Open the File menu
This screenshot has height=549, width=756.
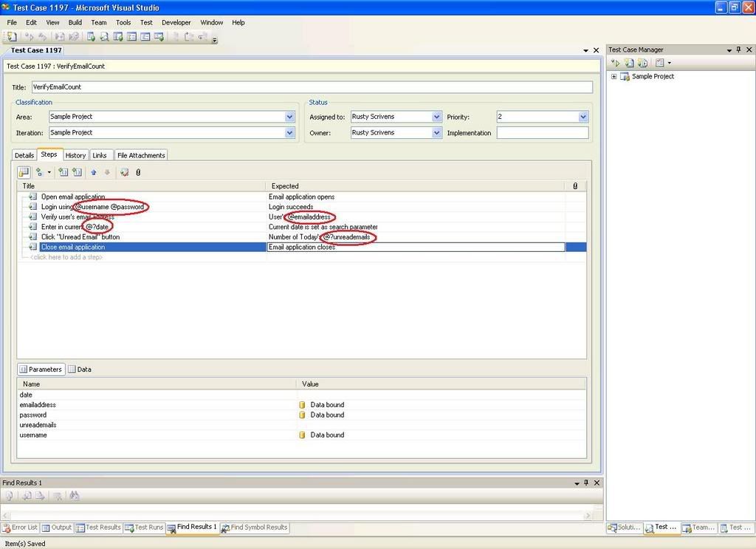coord(12,22)
